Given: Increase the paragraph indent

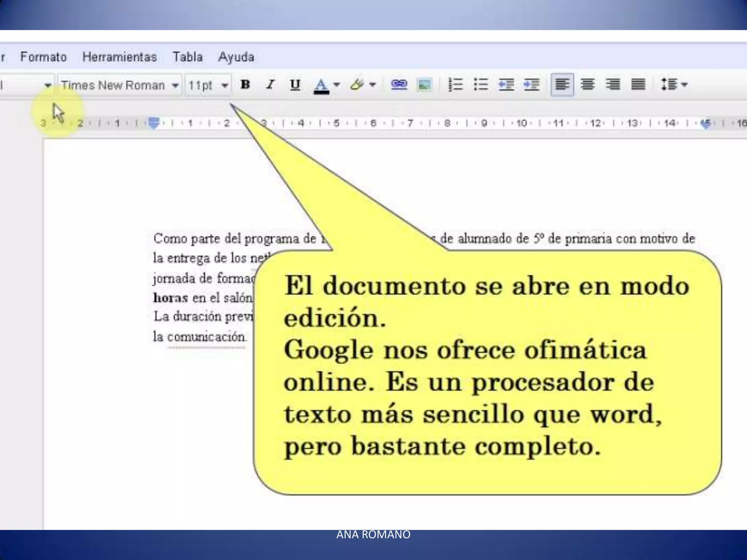Looking at the screenshot, I should (531, 85).
